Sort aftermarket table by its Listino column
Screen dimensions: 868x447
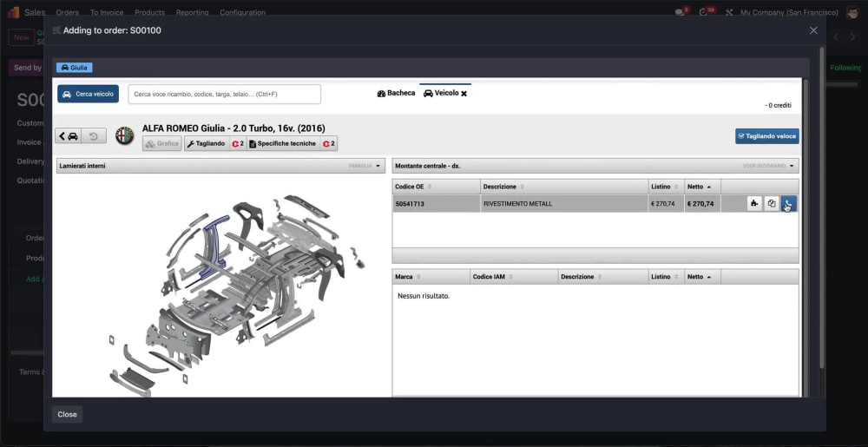(x=666, y=277)
